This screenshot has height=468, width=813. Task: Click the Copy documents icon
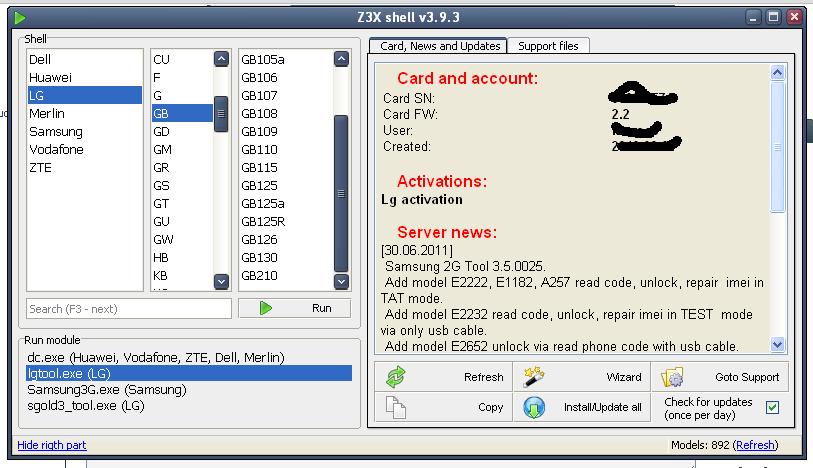pyautogui.click(x=396, y=407)
